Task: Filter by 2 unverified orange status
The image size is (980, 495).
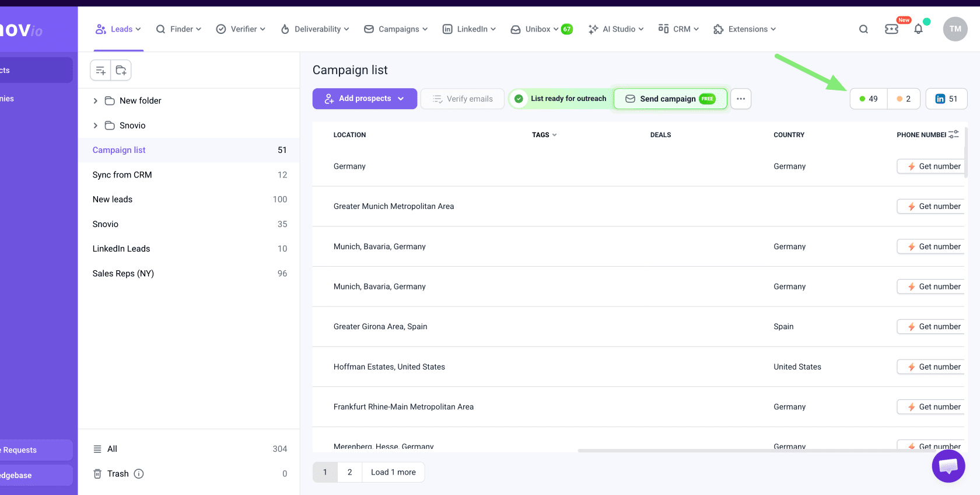Action: coord(904,99)
